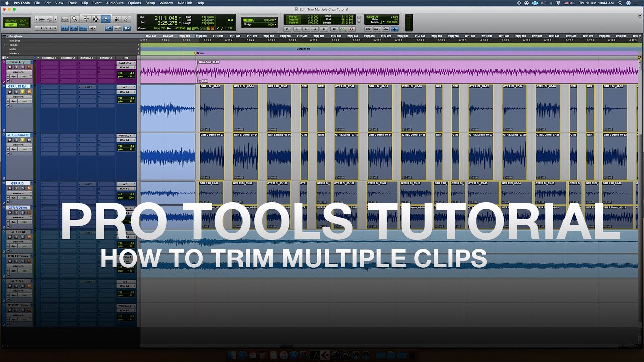Open the Track menu
Screen dimensions: 644x362
coord(72,3)
